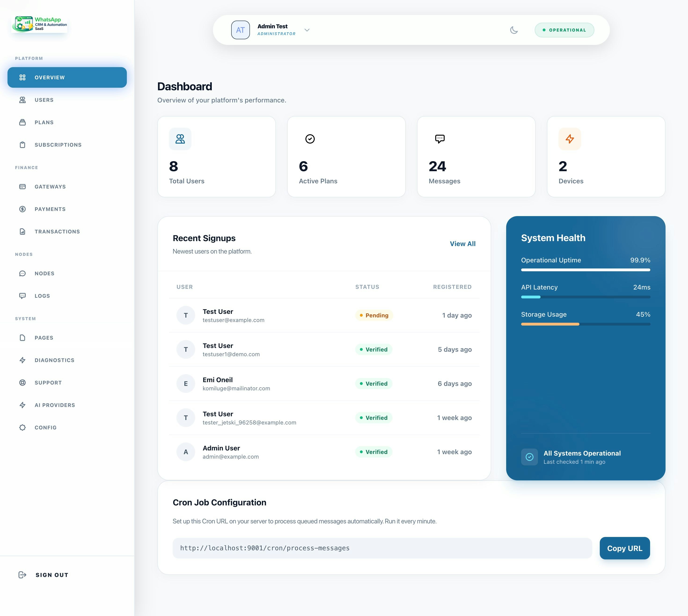Click the Active Plans checkmark icon
Viewport: 688px width, 616px height.
tap(310, 139)
